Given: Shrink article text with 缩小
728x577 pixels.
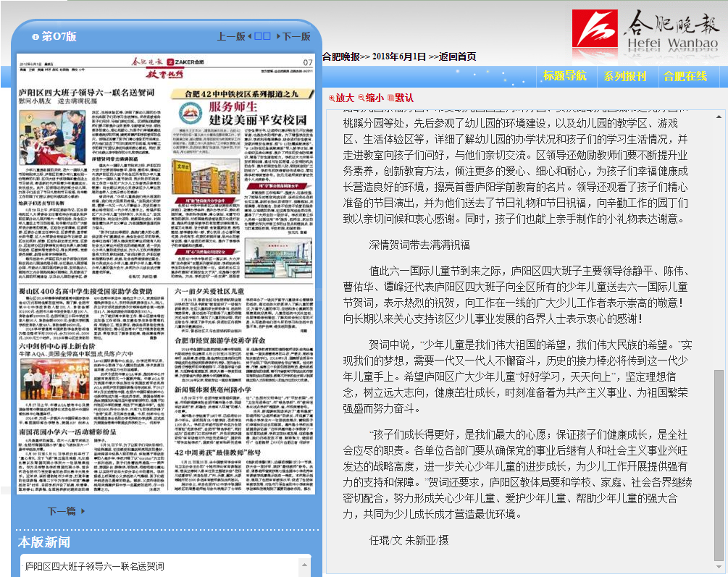Looking at the screenshot, I should click(375, 98).
